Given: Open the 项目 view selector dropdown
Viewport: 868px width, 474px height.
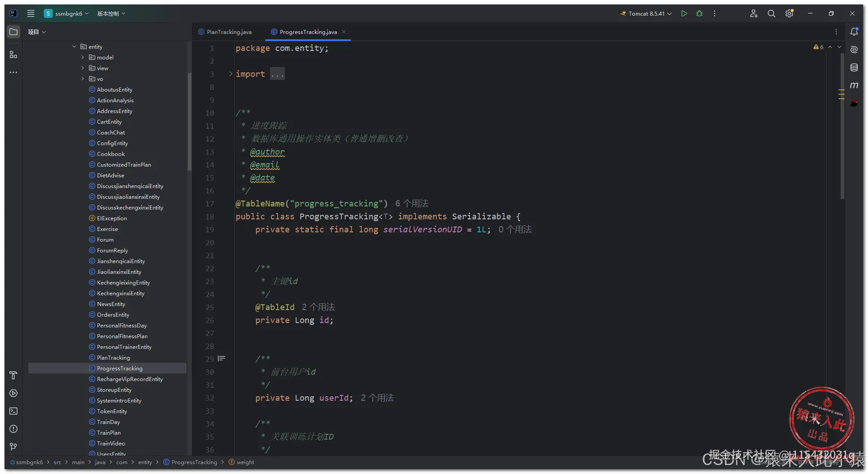Looking at the screenshot, I should (37, 32).
